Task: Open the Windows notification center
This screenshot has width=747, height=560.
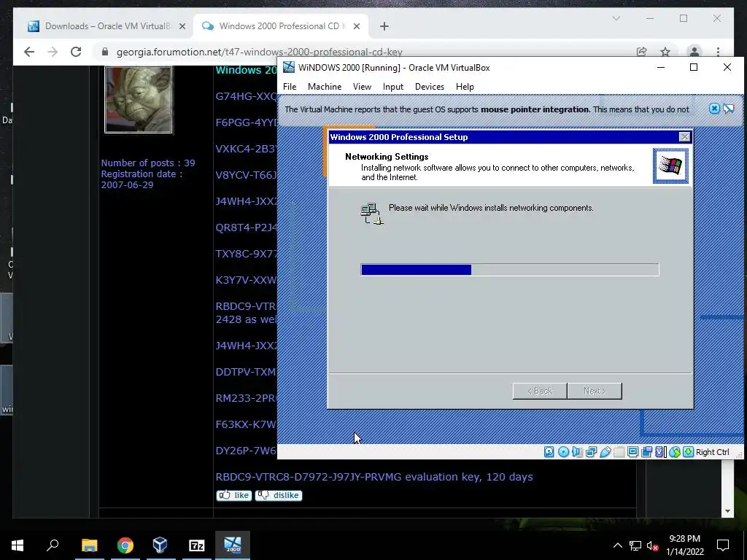Action: [723, 545]
